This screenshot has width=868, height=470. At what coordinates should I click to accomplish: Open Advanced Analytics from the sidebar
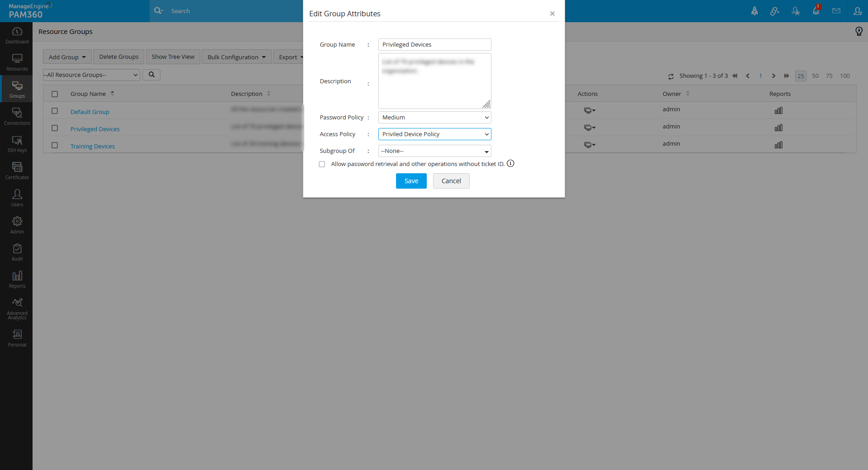click(x=17, y=309)
